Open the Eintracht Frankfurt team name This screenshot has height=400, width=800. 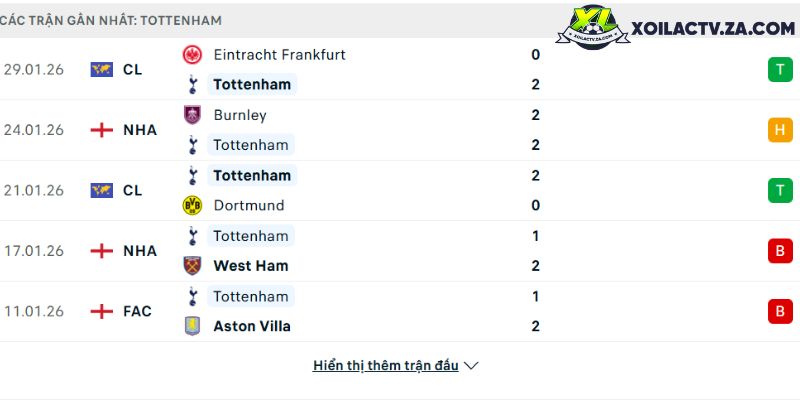(279, 54)
